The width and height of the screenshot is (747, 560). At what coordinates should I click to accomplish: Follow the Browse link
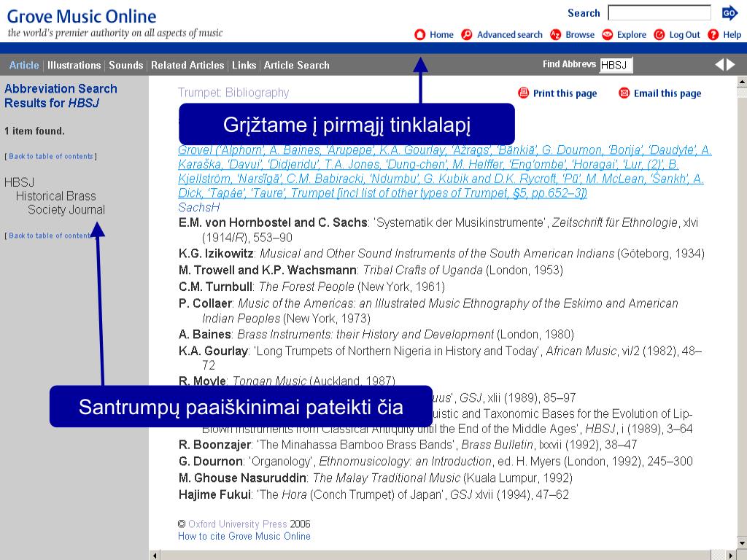point(580,35)
